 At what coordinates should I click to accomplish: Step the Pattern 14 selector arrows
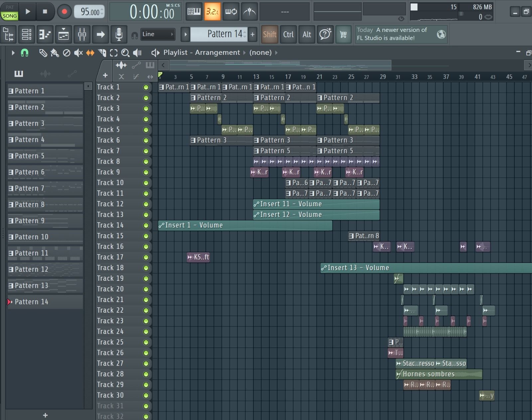click(x=245, y=34)
